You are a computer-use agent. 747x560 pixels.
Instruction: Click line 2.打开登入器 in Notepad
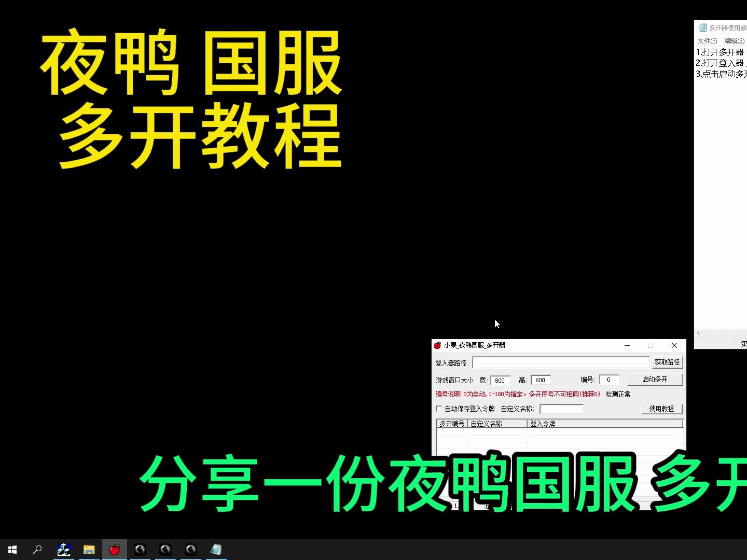(x=720, y=63)
